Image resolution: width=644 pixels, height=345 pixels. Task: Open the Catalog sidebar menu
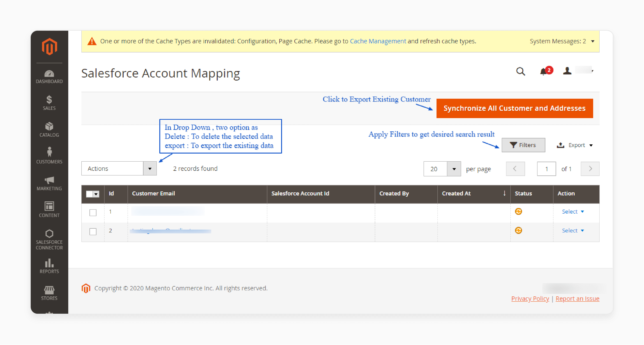tap(49, 130)
